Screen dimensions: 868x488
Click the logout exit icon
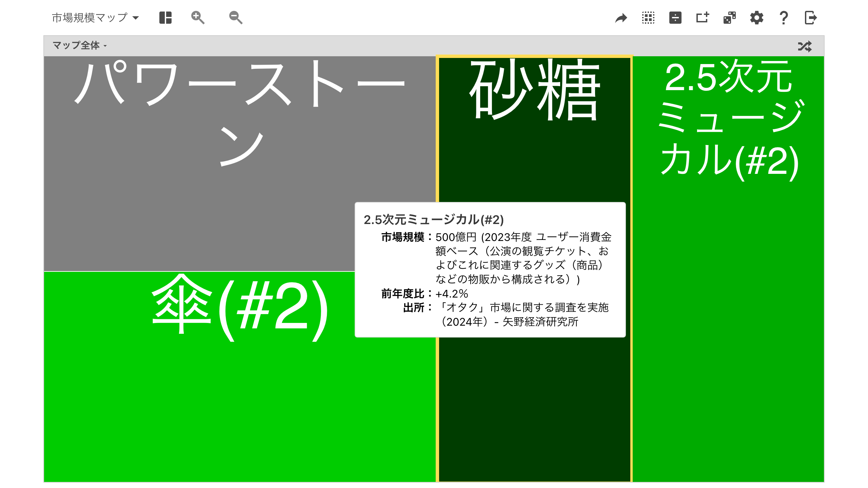pos(811,18)
